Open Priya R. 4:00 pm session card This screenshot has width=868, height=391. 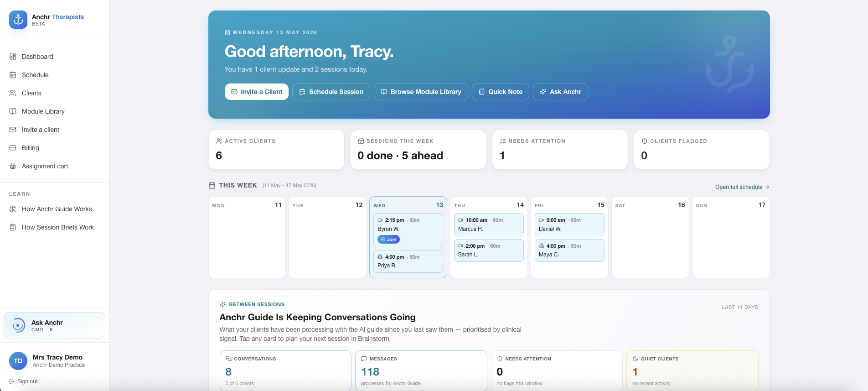click(x=408, y=261)
